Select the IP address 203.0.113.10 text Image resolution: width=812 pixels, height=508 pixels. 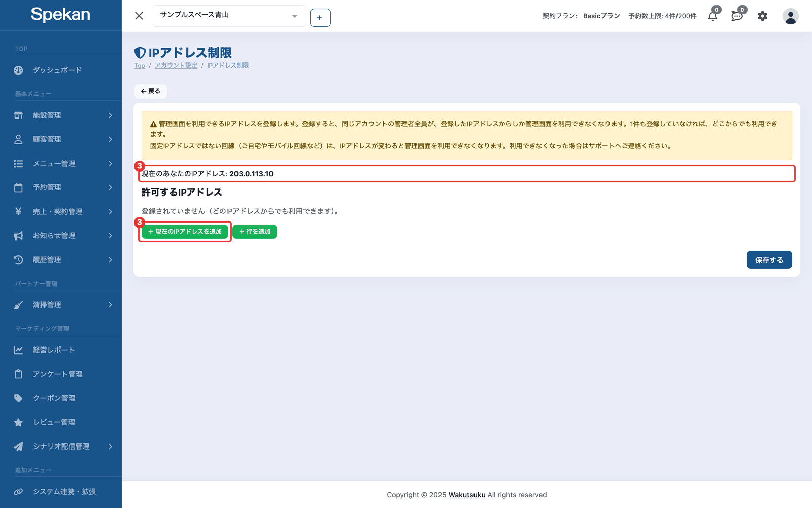click(x=251, y=174)
